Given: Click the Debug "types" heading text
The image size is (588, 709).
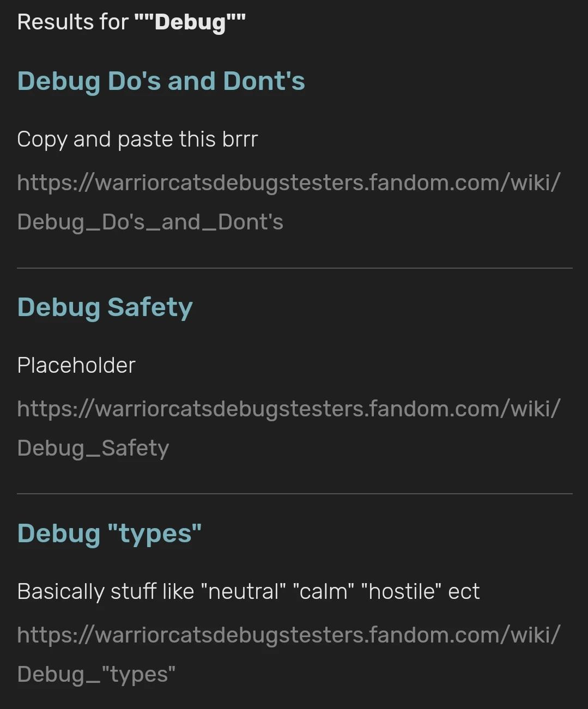Looking at the screenshot, I should pyautogui.click(x=109, y=534).
